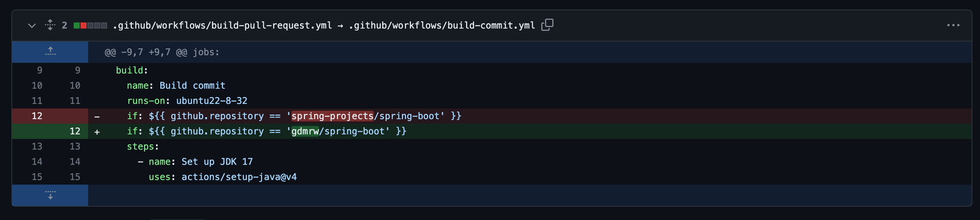Click the plus marker on the added line
The image size is (980, 220).
(x=97, y=132)
